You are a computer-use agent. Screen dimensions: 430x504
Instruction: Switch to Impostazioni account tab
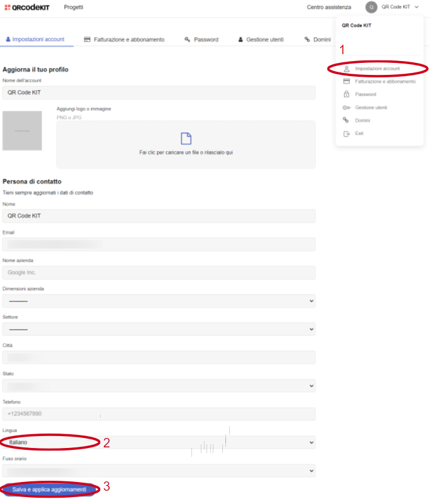coord(35,39)
